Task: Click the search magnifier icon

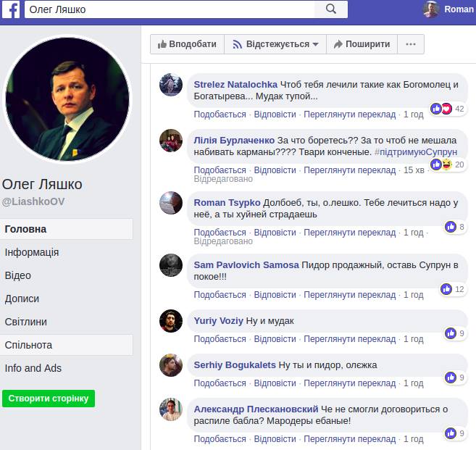Action: [x=331, y=9]
